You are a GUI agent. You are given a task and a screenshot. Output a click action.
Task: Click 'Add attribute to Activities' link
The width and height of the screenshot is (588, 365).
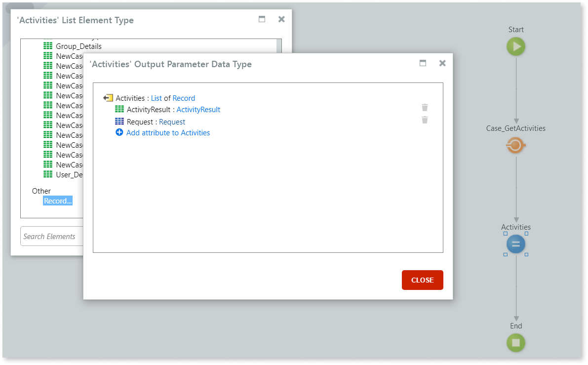pos(168,133)
